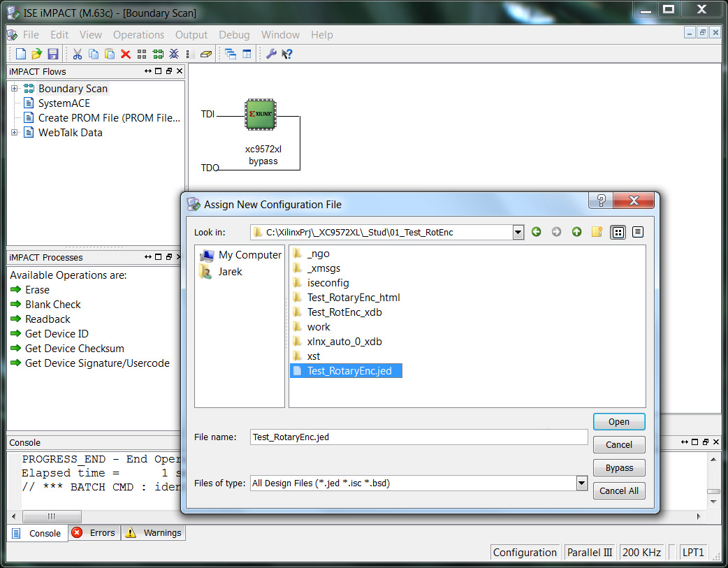Viewport: 728px width, 568px height.
Task: Open the View menu
Action: [x=91, y=35]
